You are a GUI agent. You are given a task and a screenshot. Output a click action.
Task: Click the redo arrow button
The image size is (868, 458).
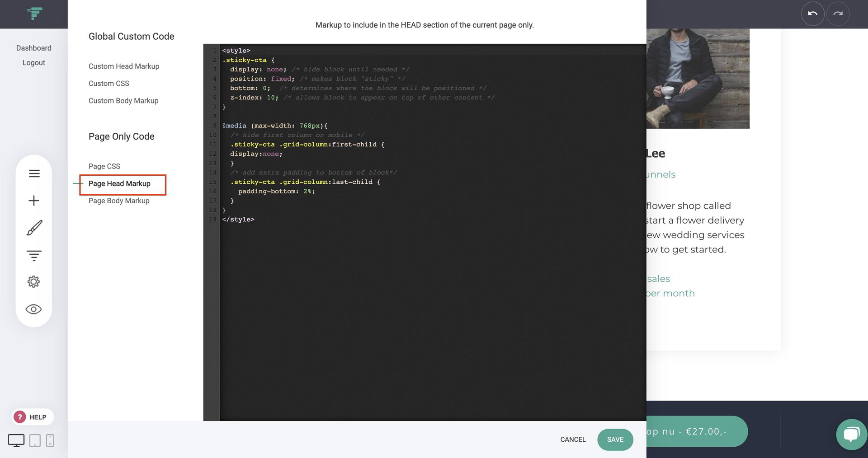(x=838, y=14)
